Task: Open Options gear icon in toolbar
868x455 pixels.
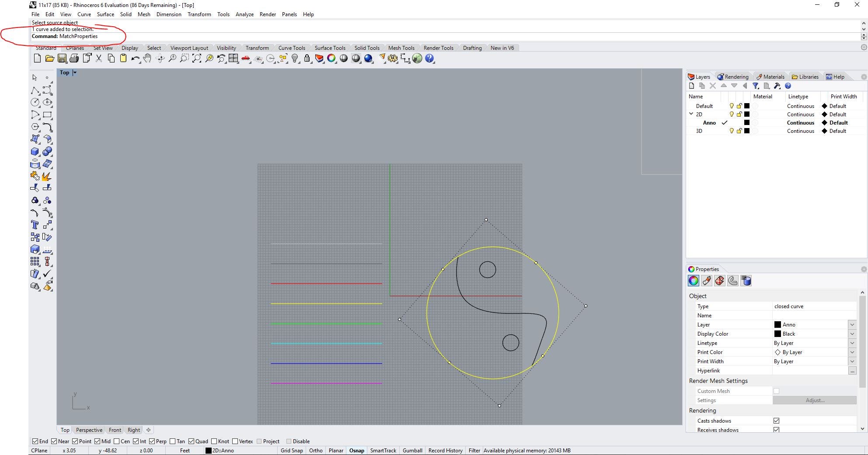Action: pyautogui.click(x=393, y=59)
